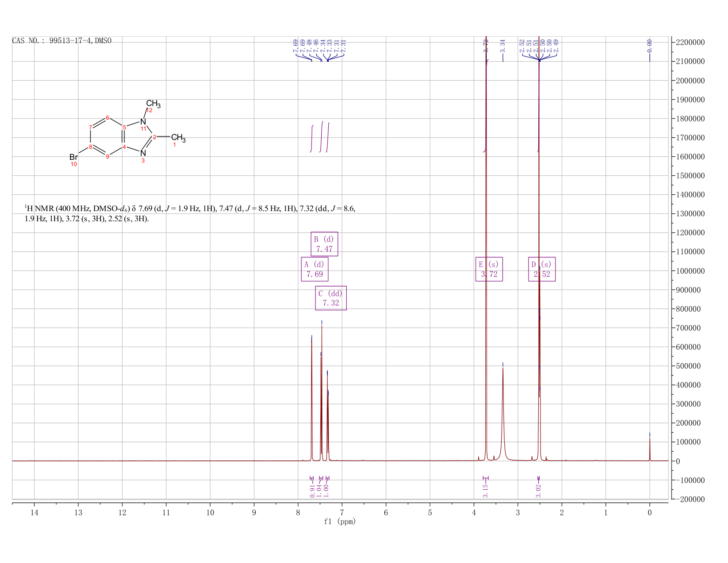Click the second description line ending 2.52 (s, 3H)
The image size is (728, 563).
(86, 219)
